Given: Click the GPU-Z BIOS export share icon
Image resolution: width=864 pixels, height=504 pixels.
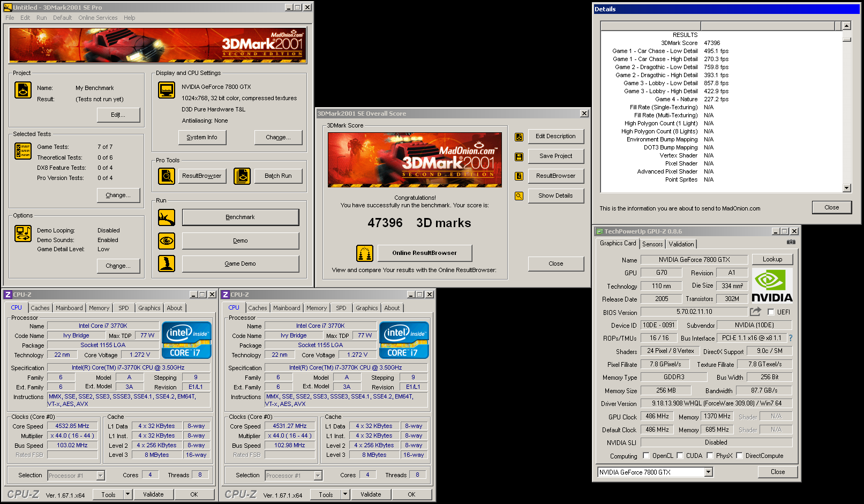Looking at the screenshot, I should click(x=755, y=312).
